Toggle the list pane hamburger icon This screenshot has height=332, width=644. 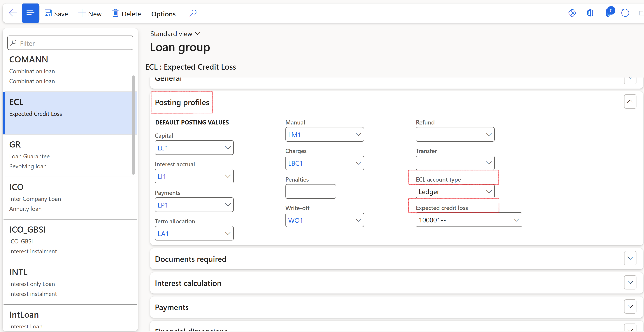pos(30,13)
